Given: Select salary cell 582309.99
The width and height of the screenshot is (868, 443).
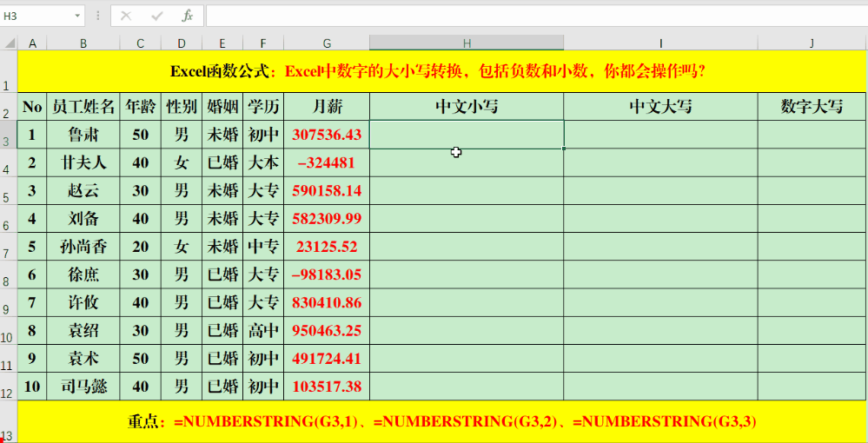Looking at the screenshot, I should click(327, 219).
